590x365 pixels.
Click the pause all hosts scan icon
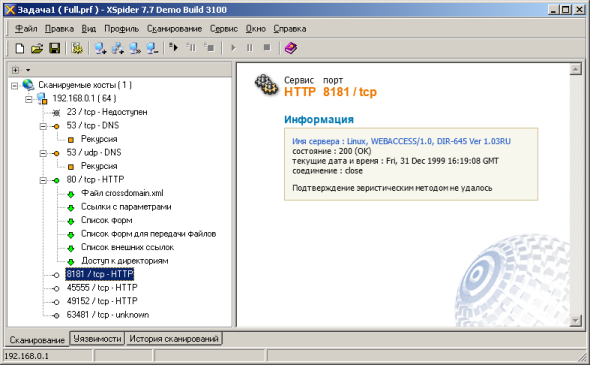pos(192,47)
